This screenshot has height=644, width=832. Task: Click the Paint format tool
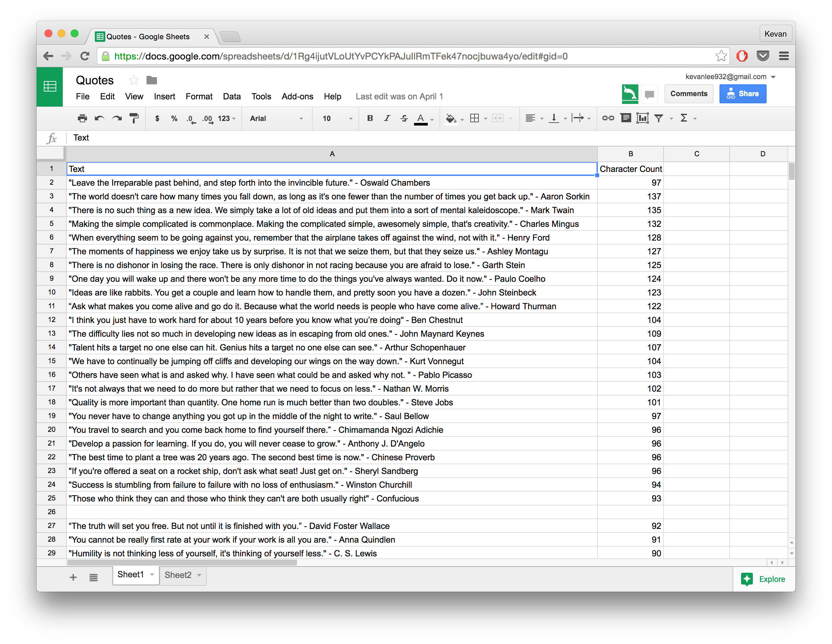(x=134, y=118)
